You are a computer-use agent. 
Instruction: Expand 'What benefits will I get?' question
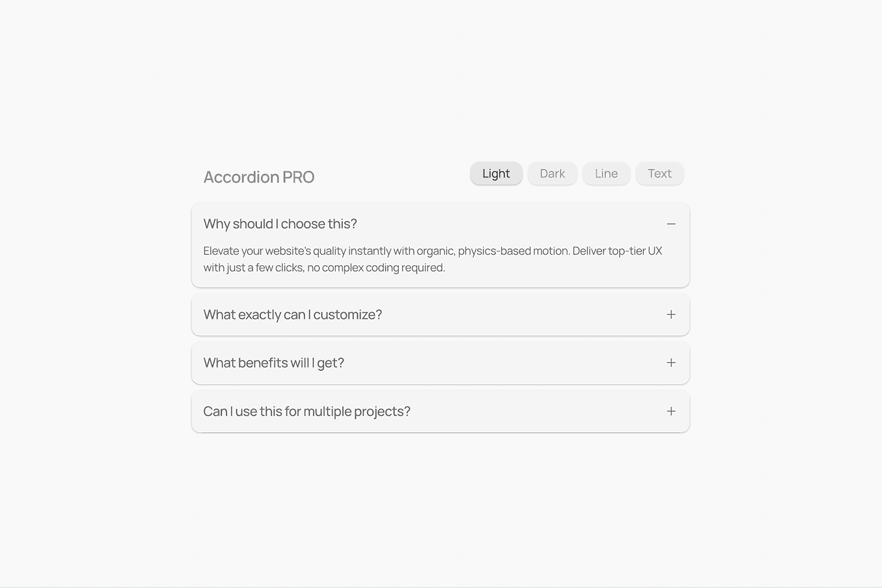coord(273,363)
